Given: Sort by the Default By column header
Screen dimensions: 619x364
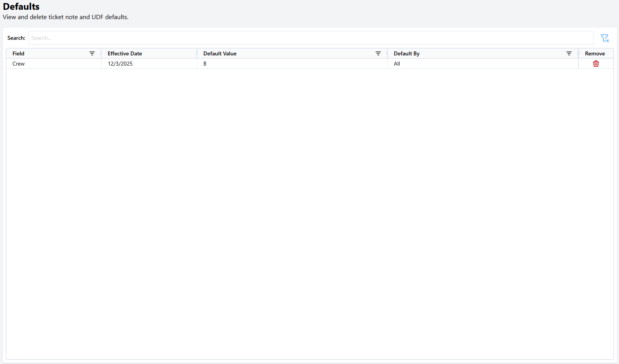Looking at the screenshot, I should point(406,53).
